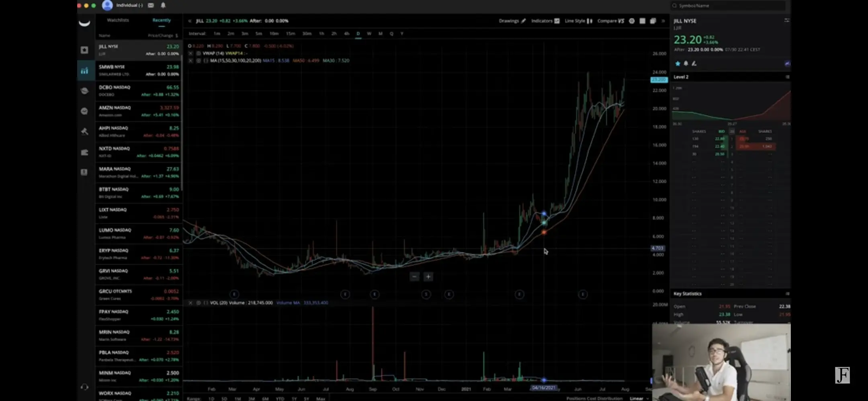Toggle visibility of VOL indicator
Image resolution: width=868 pixels, height=401 pixels.
(199, 303)
